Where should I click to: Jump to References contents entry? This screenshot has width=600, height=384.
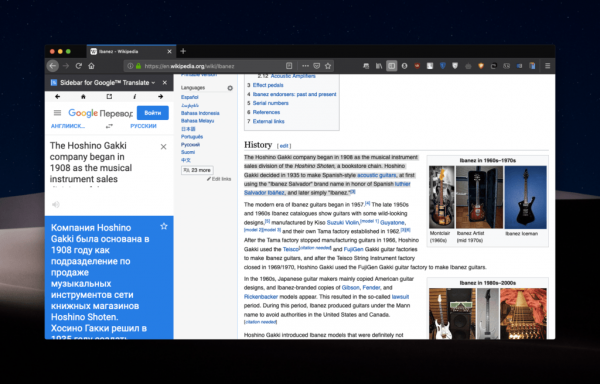pyautogui.click(x=266, y=112)
